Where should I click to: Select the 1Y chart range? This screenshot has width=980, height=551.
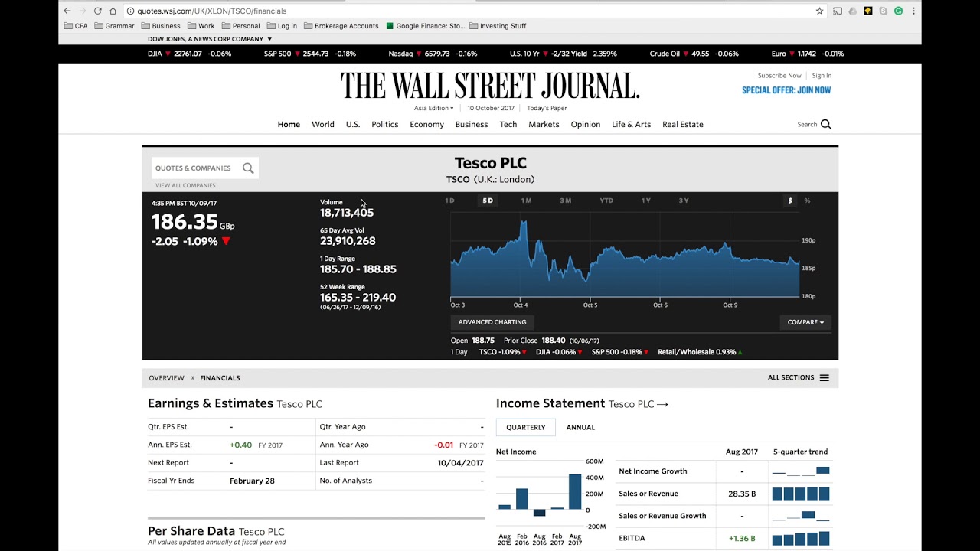[646, 201]
